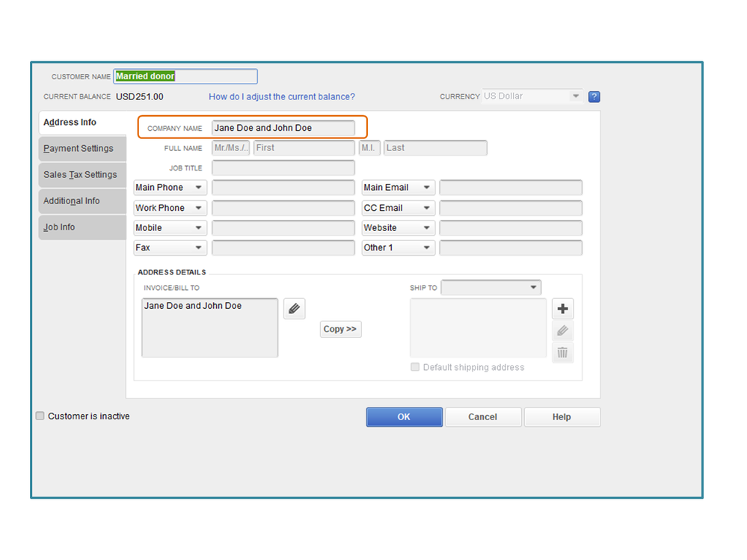This screenshot has height=560, width=747.
Task: Click the Invoice/Bill To address box
Action: click(x=209, y=327)
